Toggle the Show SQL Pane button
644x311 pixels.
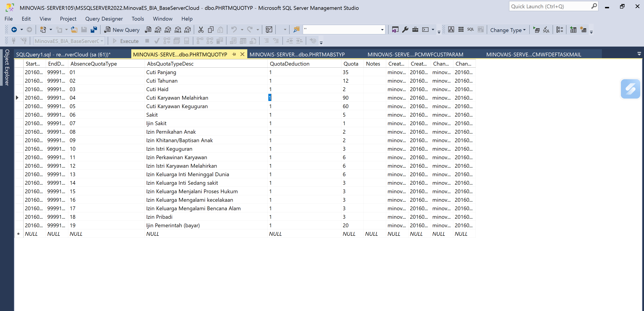point(470,30)
